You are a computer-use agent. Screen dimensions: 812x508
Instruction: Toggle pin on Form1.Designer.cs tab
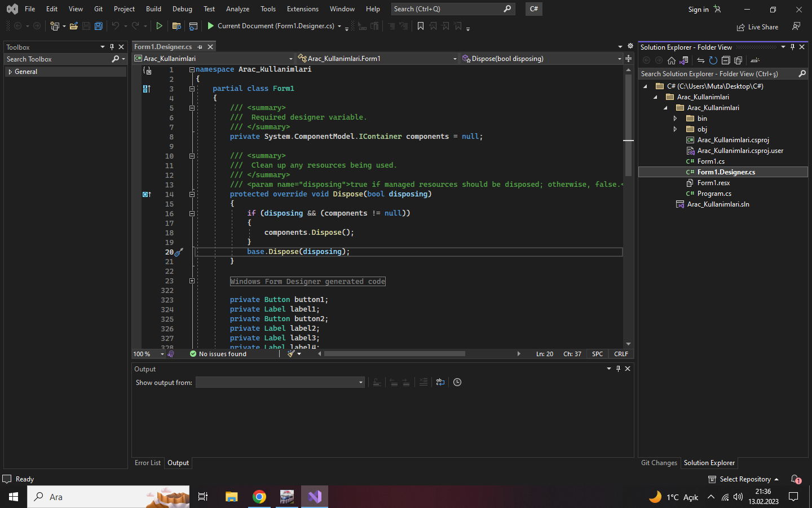coord(200,47)
